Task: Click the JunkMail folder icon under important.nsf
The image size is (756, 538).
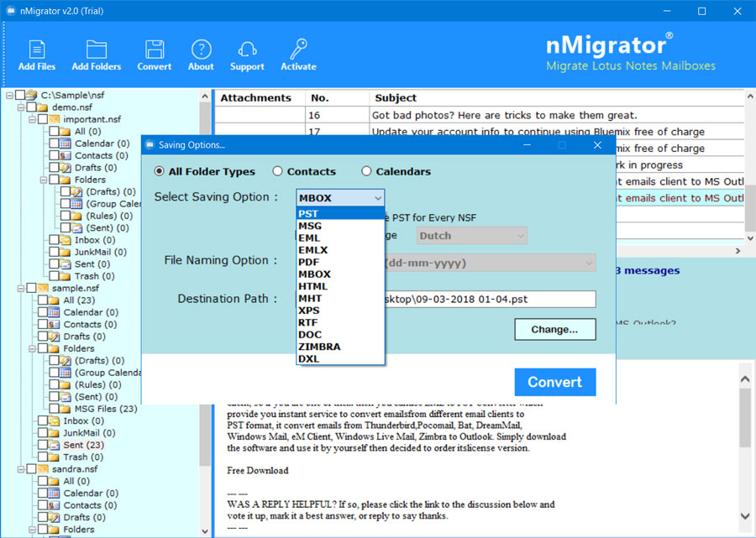Action: point(65,252)
